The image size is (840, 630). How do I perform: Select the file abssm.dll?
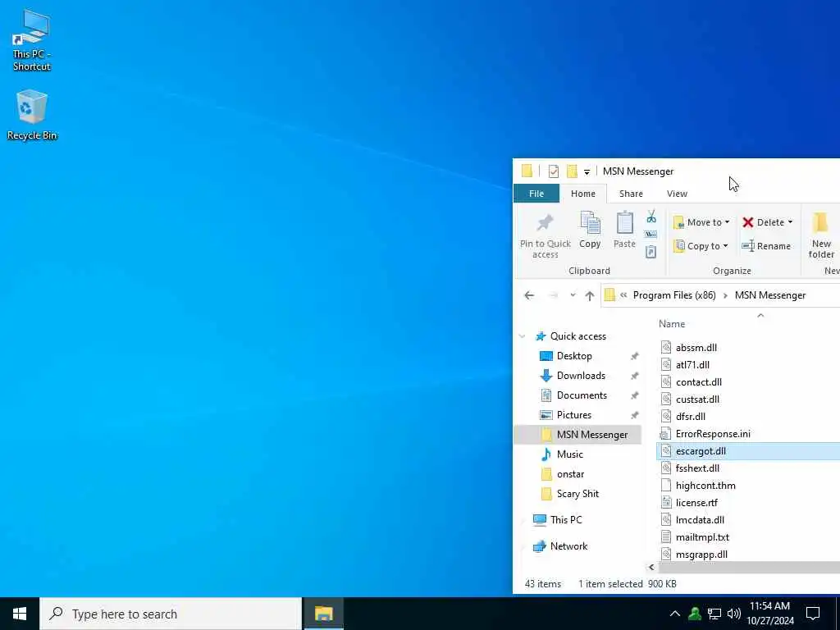[696, 348]
